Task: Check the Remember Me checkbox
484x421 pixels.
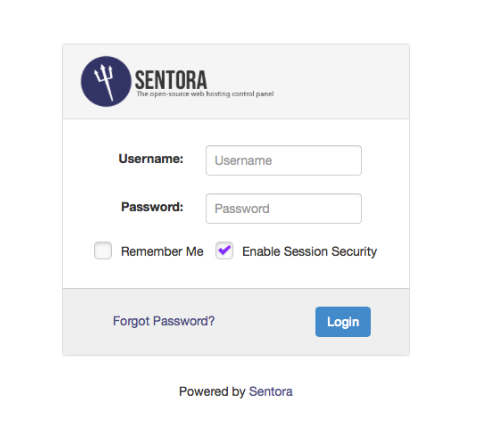Action: coord(103,250)
